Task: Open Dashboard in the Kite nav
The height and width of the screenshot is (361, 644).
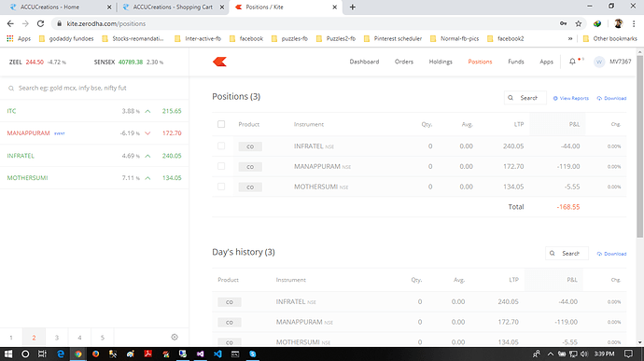Action: point(364,62)
